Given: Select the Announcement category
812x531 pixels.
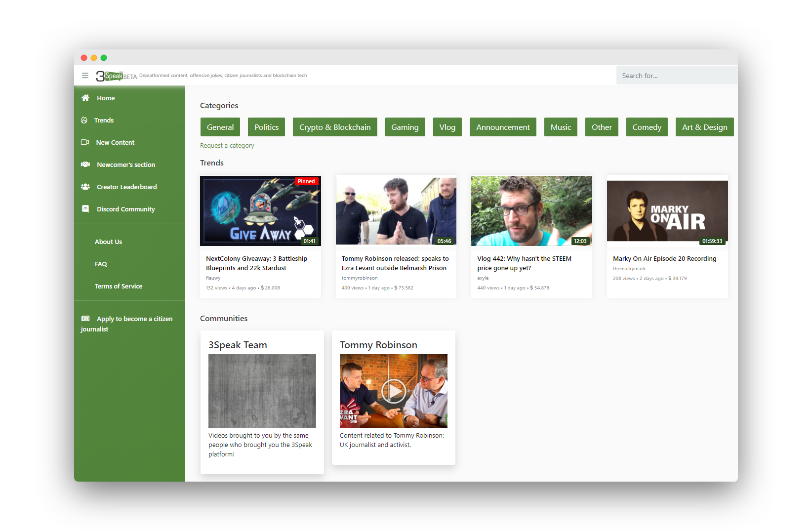Looking at the screenshot, I should pyautogui.click(x=503, y=127).
